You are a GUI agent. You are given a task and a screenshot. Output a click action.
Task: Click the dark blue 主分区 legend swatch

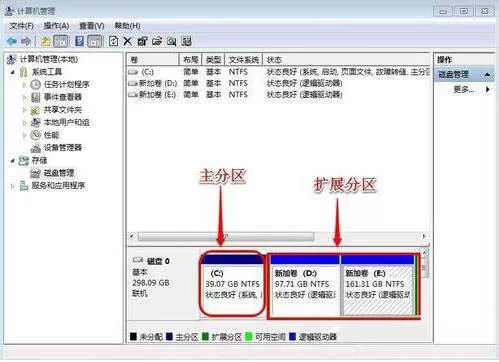click(x=169, y=336)
